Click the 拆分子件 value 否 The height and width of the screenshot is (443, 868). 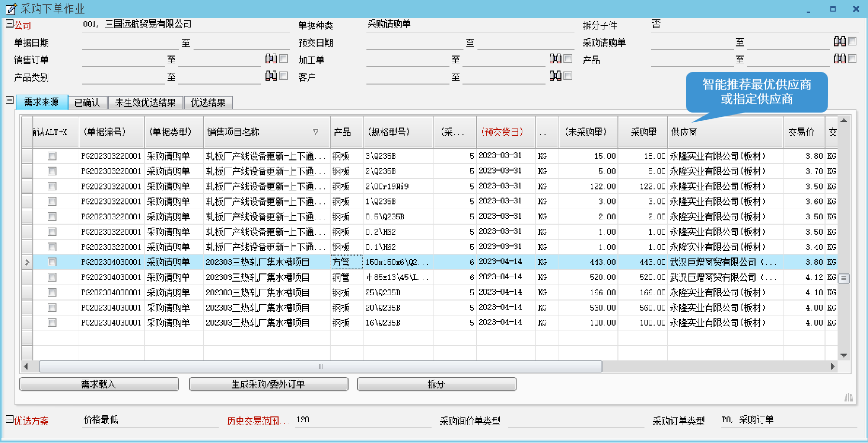point(656,24)
